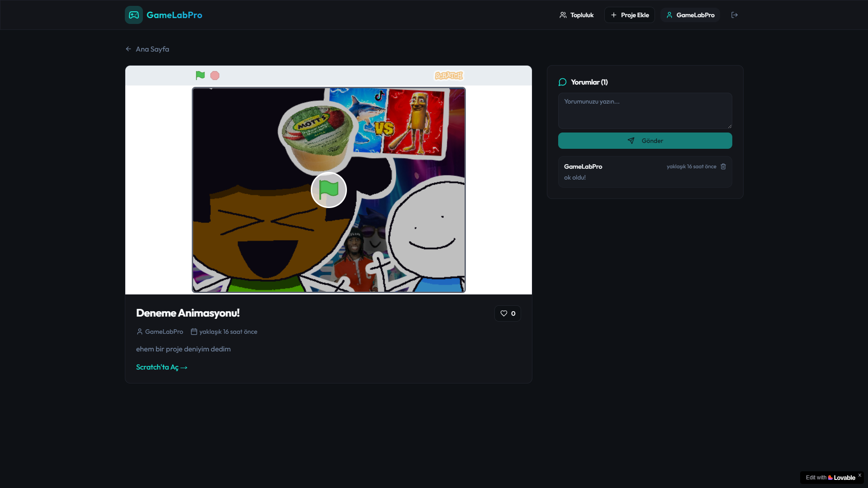Click the user icon beside project author
Image resolution: width=868 pixels, height=488 pixels.
pos(140,332)
